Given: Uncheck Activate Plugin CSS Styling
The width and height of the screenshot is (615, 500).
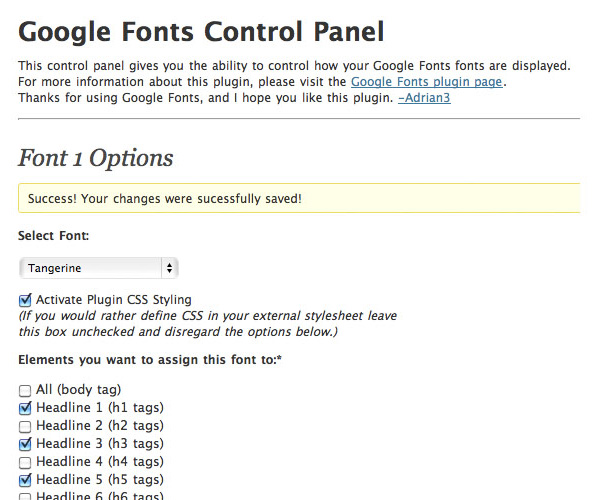Looking at the screenshot, I should pos(25,300).
